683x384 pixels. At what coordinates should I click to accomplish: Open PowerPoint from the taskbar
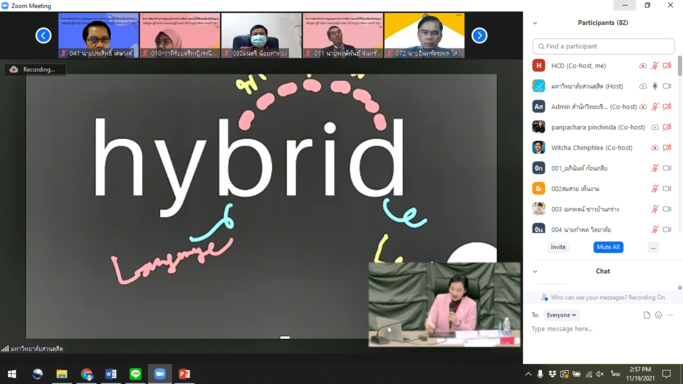[184, 374]
